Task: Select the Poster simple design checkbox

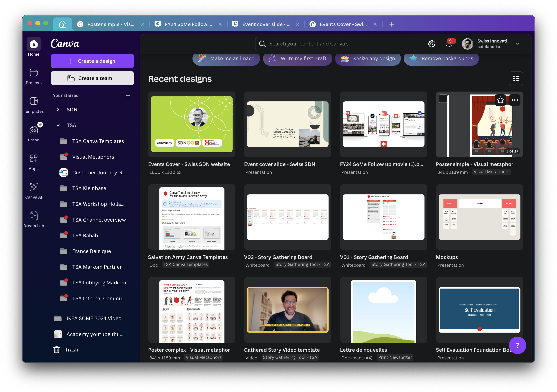Action: pos(443,98)
